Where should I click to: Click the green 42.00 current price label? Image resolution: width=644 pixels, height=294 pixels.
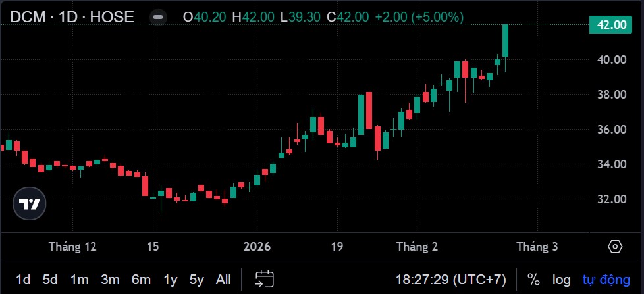tap(612, 25)
